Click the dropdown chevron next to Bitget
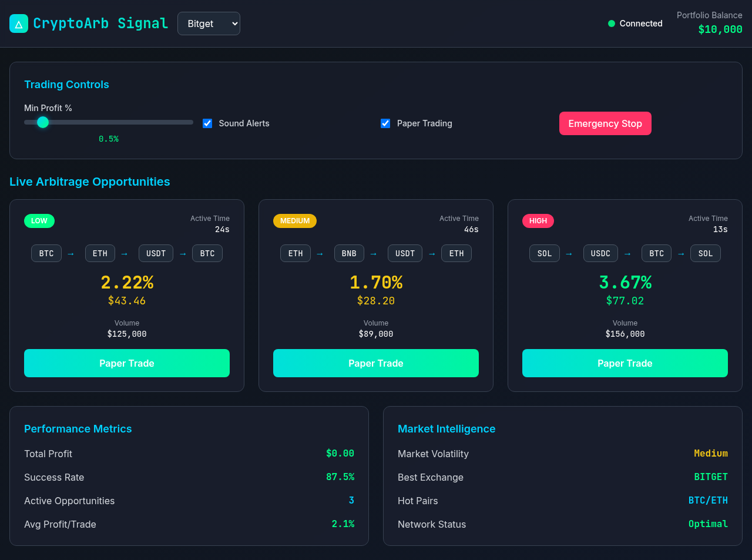The width and height of the screenshot is (752, 560). click(233, 24)
